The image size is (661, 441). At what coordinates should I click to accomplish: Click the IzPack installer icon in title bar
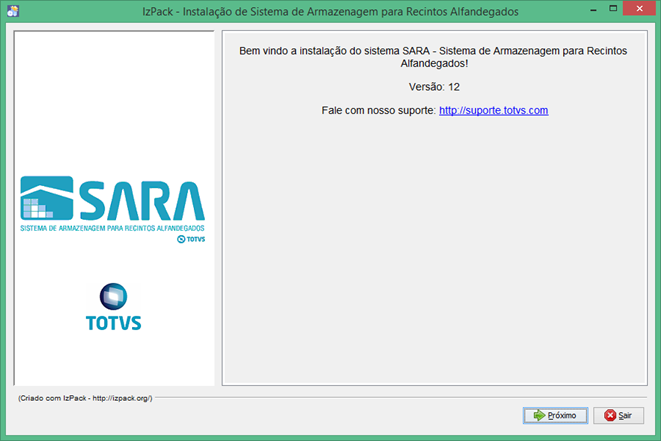[x=13, y=11]
